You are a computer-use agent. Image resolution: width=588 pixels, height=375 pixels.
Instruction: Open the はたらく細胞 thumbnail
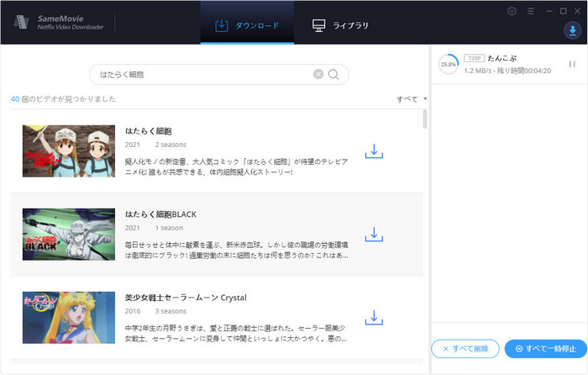point(69,151)
